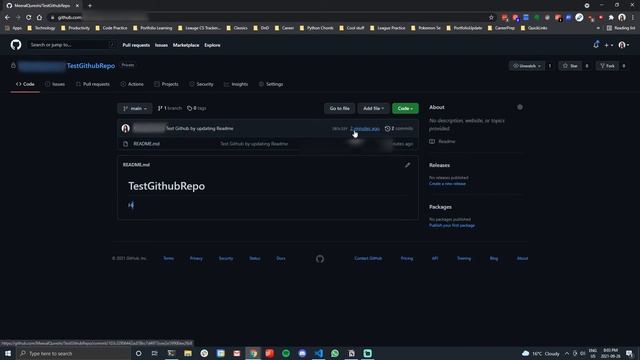Image resolution: width=640 pixels, height=360 pixels.
Task: Go back in browser history
Action: click(x=7, y=18)
